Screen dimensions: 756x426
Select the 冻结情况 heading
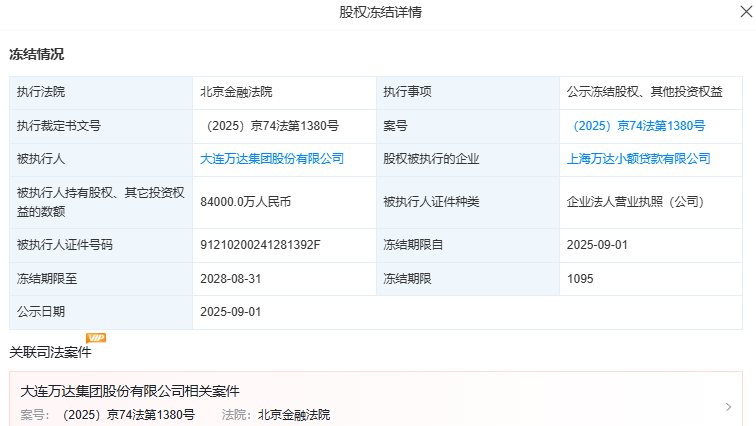[x=37, y=54]
